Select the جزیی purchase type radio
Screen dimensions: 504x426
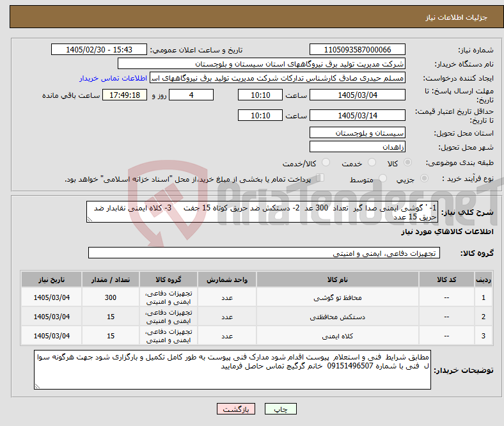click(424, 178)
